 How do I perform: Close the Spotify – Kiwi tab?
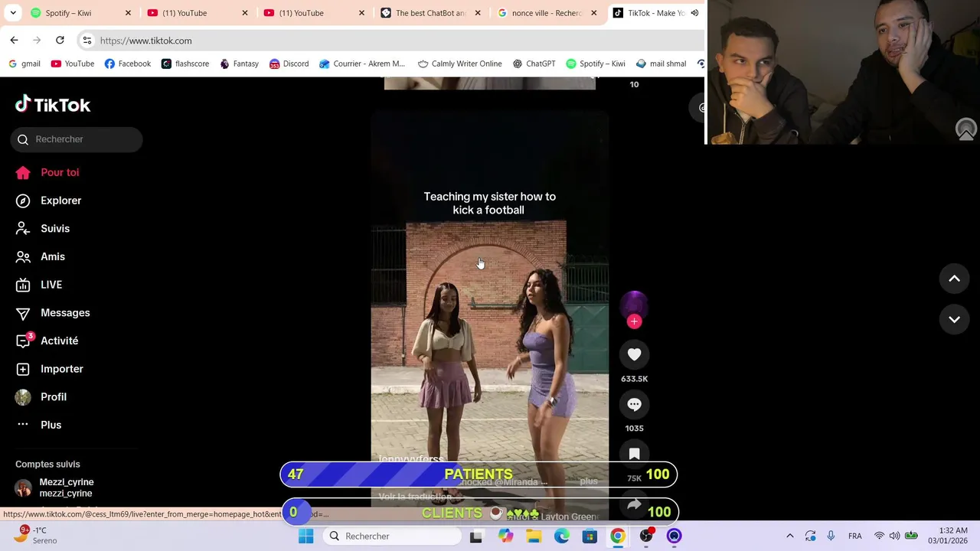(x=128, y=13)
